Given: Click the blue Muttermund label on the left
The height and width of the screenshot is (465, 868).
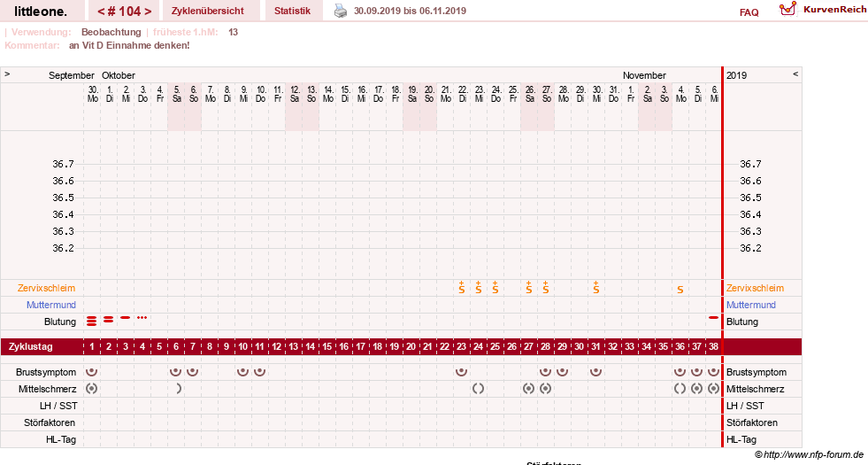Looking at the screenshot, I should pos(51,305).
